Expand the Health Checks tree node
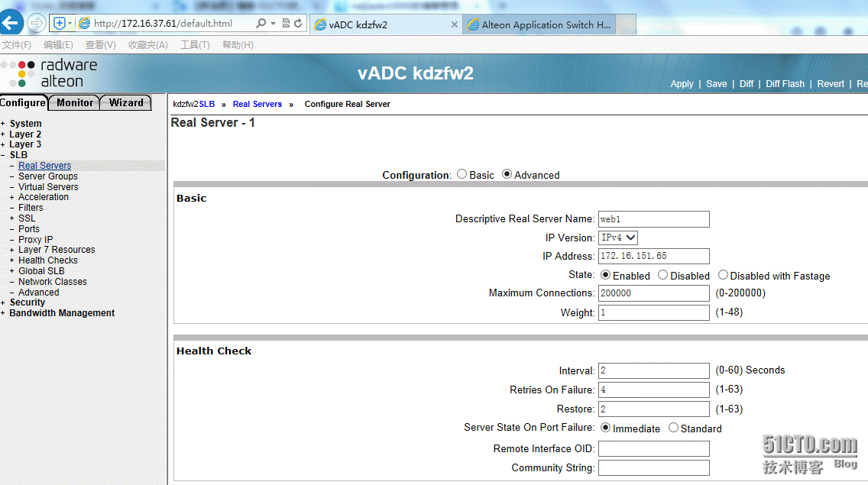Screen dimensions: 868x485 11,260
